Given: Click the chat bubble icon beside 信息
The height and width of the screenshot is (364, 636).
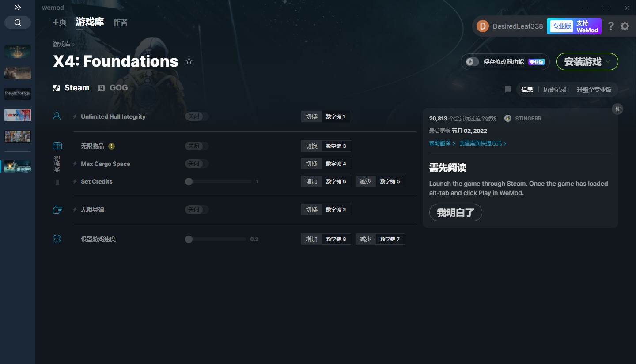Looking at the screenshot, I should (x=508, y=90).
